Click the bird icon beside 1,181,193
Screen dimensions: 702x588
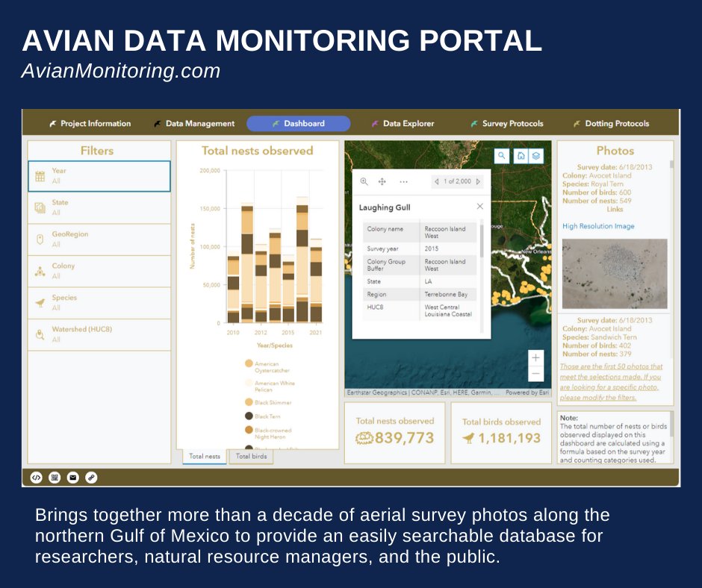[x=468, y=438]
